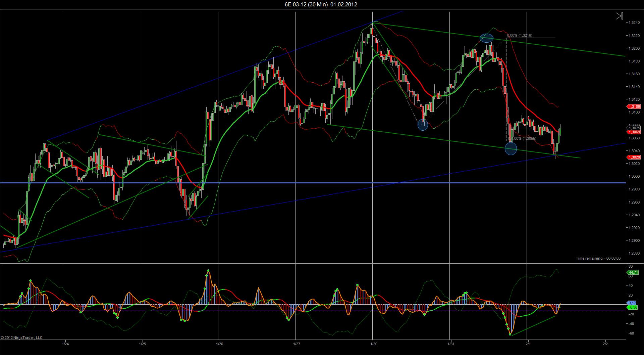Click the green indicator value marker 44,71
The width and height of the screenshot is (644, 355).
coord(633,272)
